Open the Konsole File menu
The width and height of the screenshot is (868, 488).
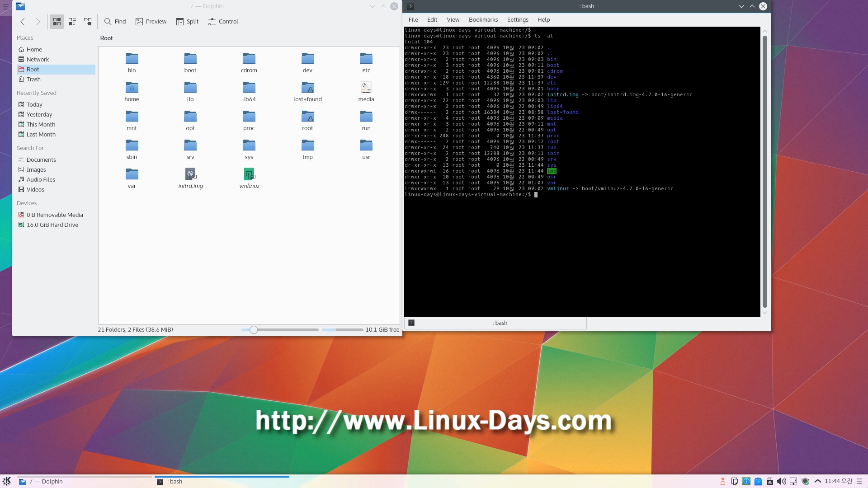click(x=413, y=20)
